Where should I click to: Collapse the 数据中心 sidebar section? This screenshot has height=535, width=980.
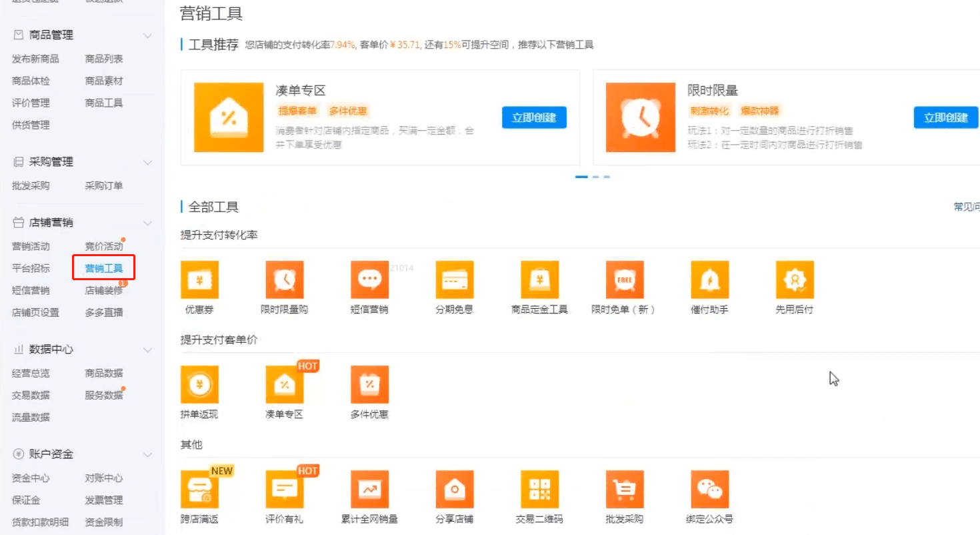(x=147, y=350)
